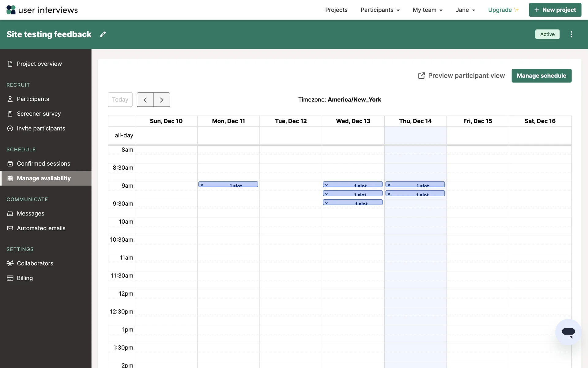Image resolution: width=588 pixels, height=368 pixels.
Task: Open the Preview participant view link
Action: tap(462, 76)
